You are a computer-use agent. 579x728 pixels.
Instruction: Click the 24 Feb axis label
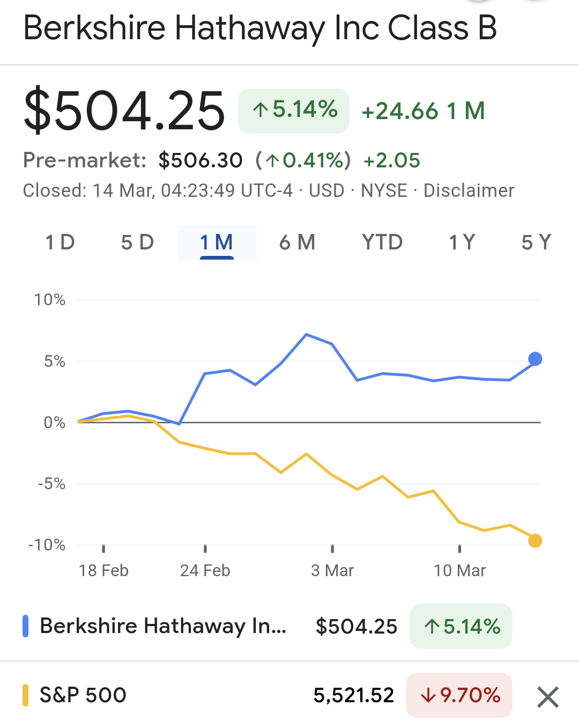click(205, 570)
